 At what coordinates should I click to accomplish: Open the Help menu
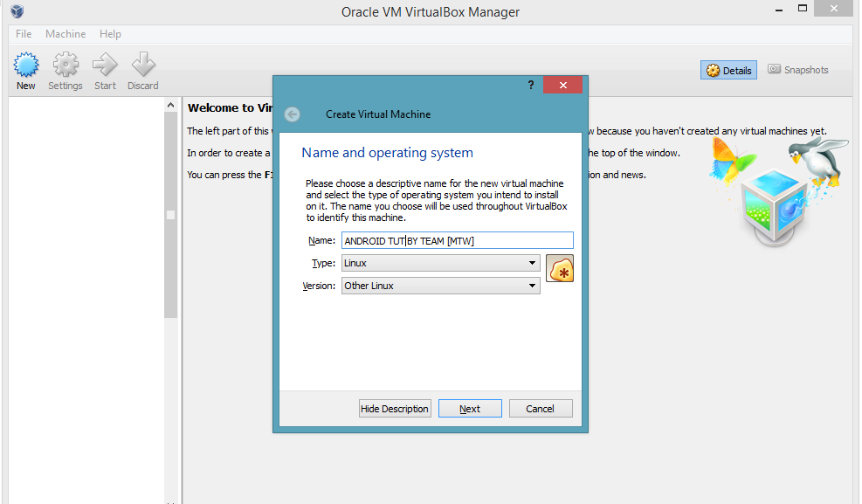tap(110, 34)
